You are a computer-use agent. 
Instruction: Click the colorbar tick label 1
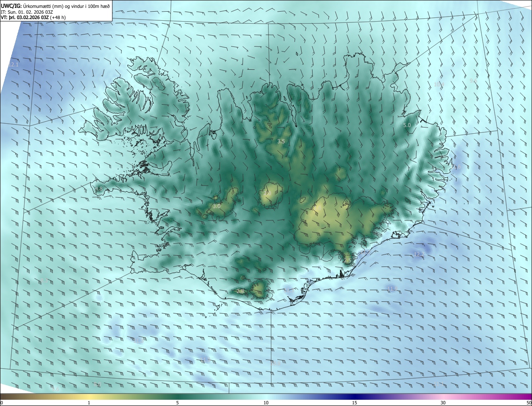click(89, 403)
